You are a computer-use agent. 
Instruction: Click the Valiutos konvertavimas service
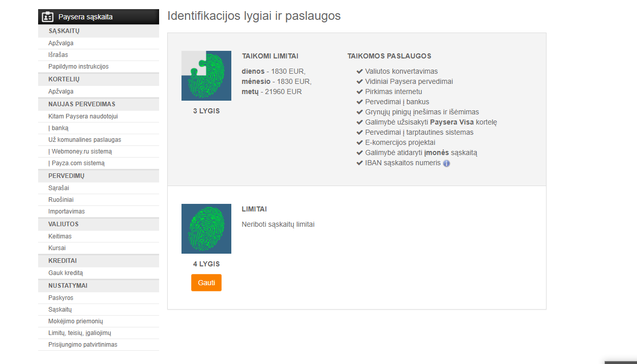tap(401, 71)
